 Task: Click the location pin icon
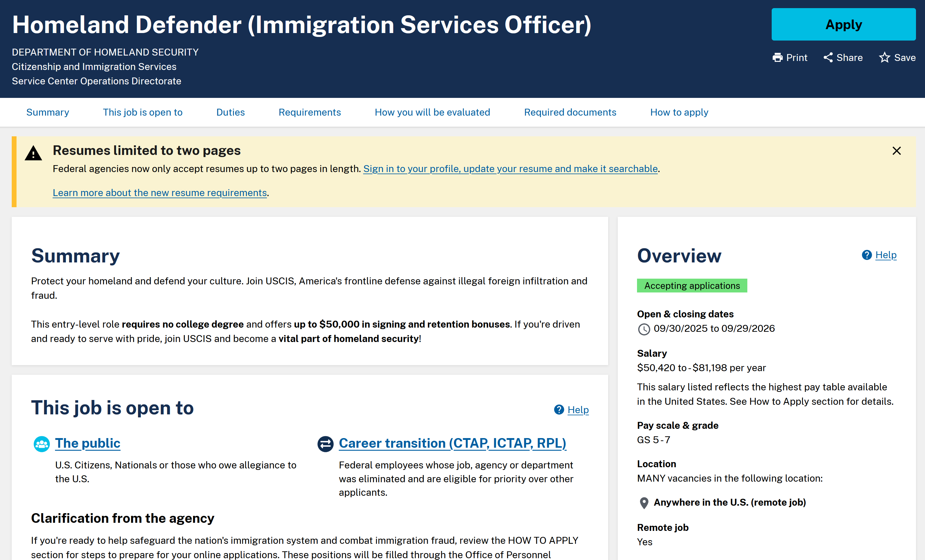click(x=644, y=503)
